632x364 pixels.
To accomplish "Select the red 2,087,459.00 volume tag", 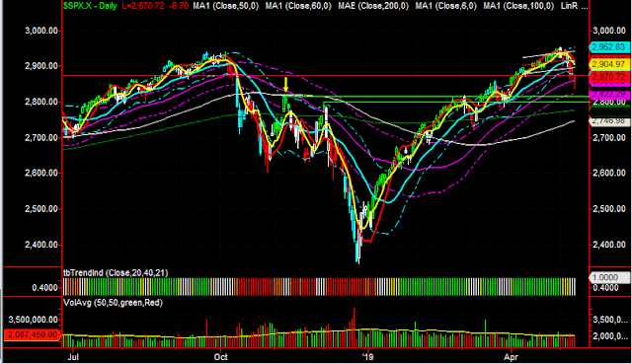I will pyautogui.click(x=32, y=334).
